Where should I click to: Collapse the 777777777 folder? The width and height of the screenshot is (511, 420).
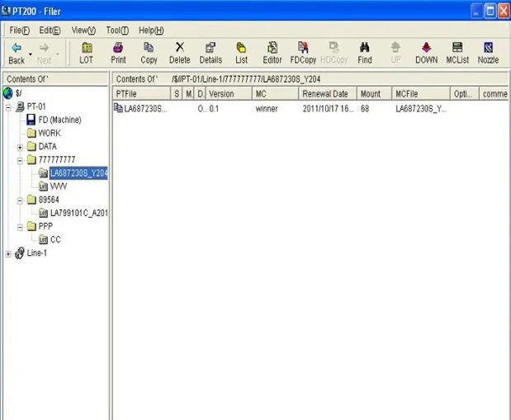pyautogui.click(x=20, y=160)
